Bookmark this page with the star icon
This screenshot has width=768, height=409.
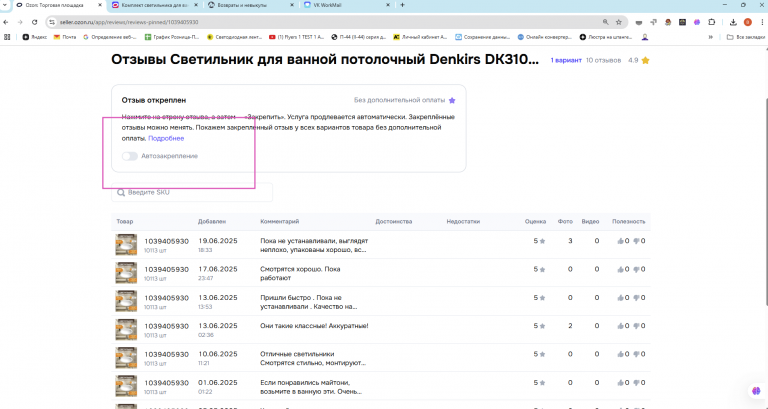click(619, 22)
